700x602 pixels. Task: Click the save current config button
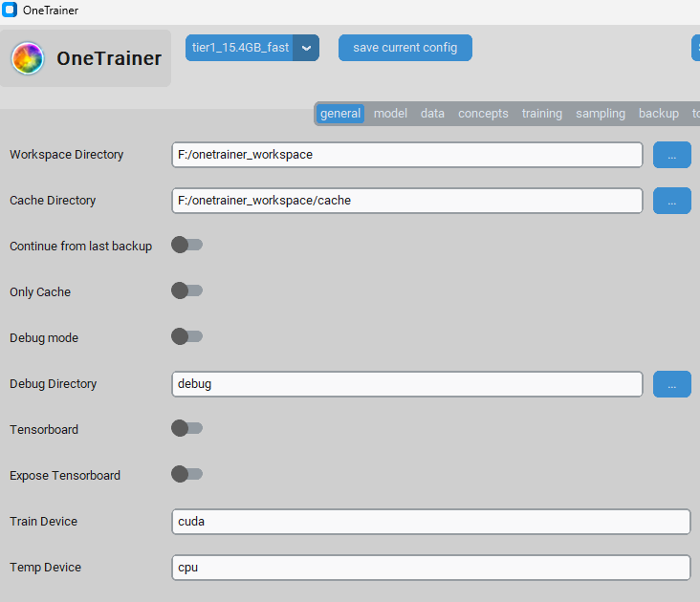[405, 48]
